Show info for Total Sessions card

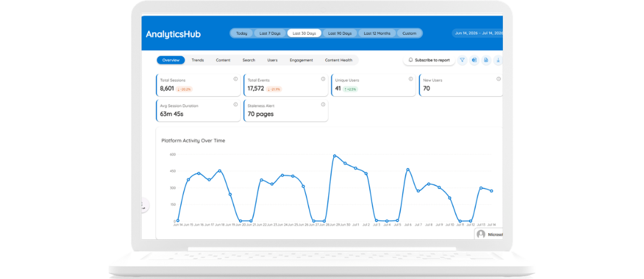tap(235, 79)
